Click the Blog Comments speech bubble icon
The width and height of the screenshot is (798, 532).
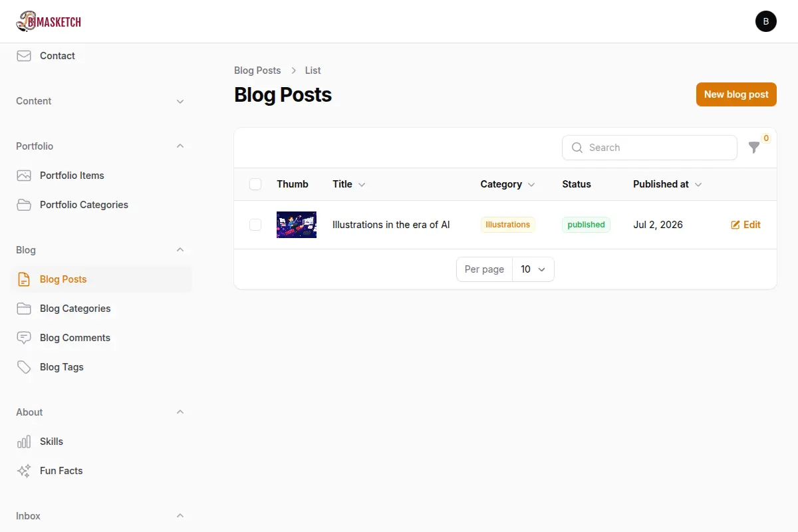point(24,338)
